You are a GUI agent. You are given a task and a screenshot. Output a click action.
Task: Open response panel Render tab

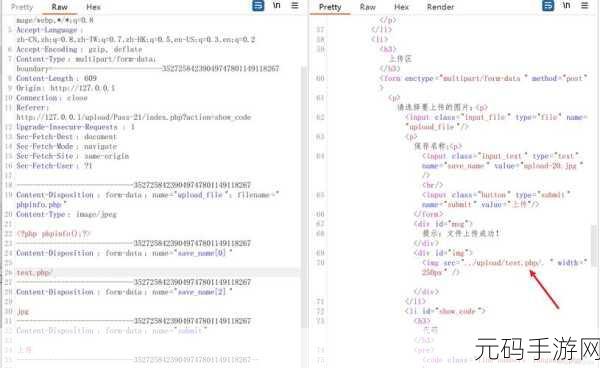(440, 7)
